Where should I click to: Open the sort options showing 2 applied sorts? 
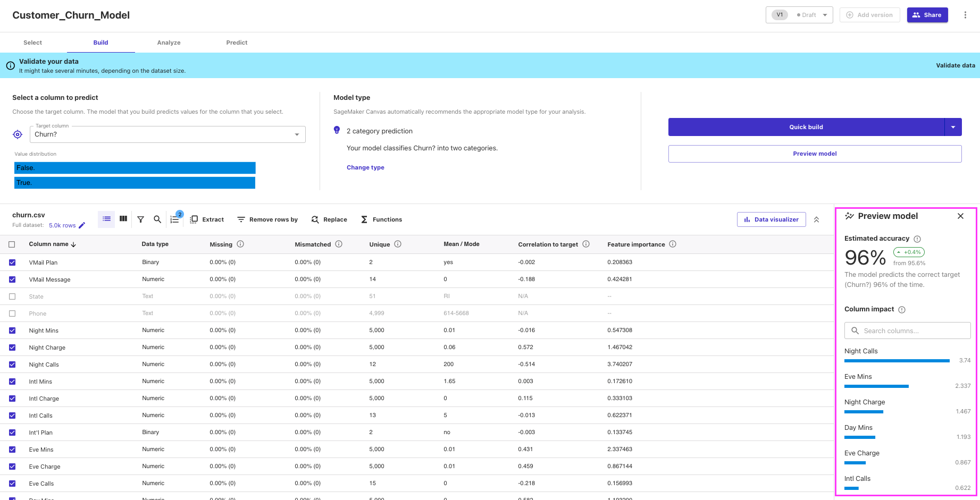pos(174,219)
